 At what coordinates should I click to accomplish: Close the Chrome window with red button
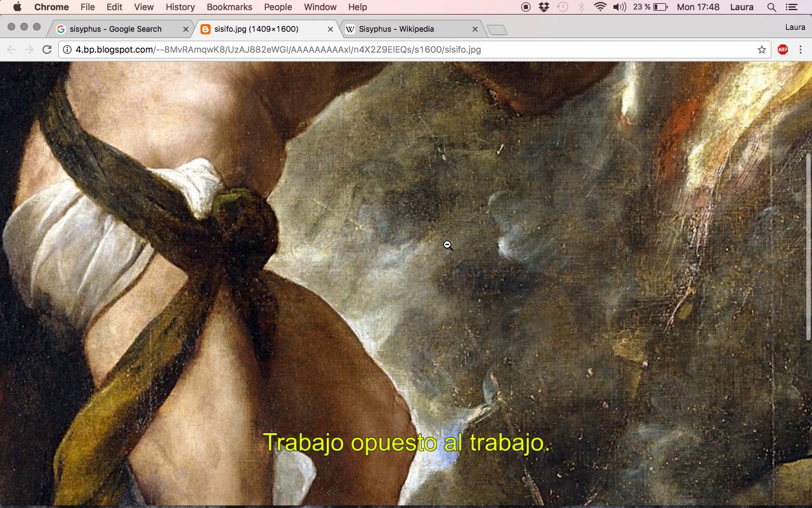[x=11, y=27]
